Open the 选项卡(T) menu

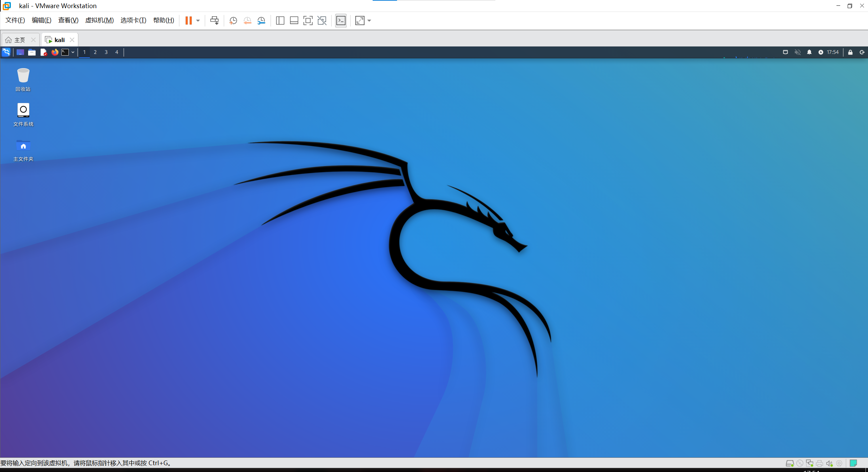pos(133,20)
